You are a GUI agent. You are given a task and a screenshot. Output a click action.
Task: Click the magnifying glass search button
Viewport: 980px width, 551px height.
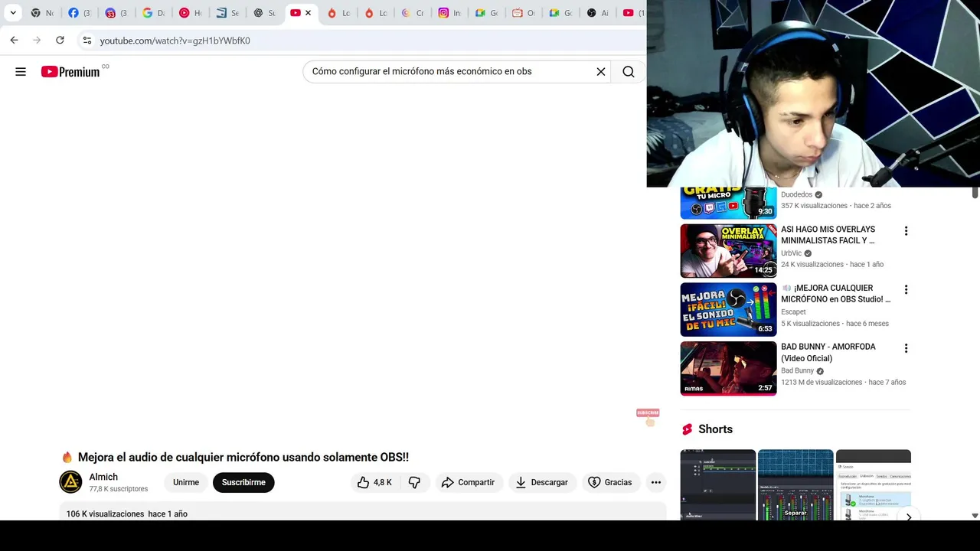click(629, 71)
